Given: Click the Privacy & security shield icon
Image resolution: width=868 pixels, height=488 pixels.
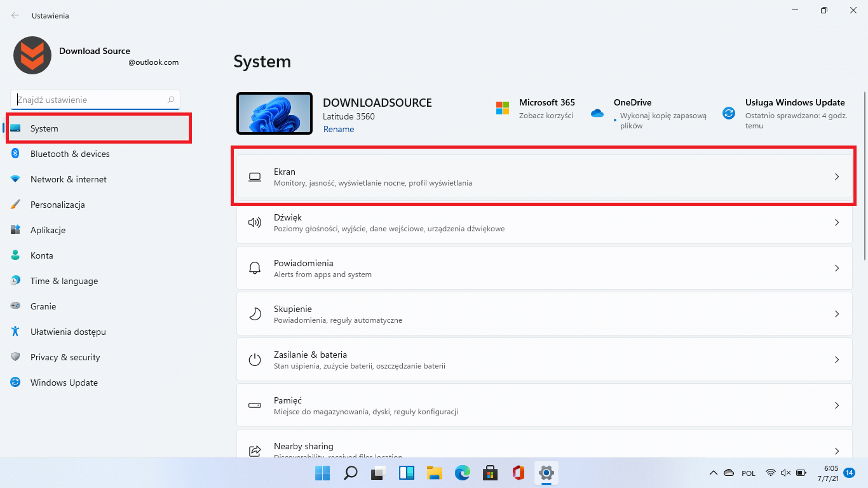Looking at the screenshot, I should [x=15, y=357].
